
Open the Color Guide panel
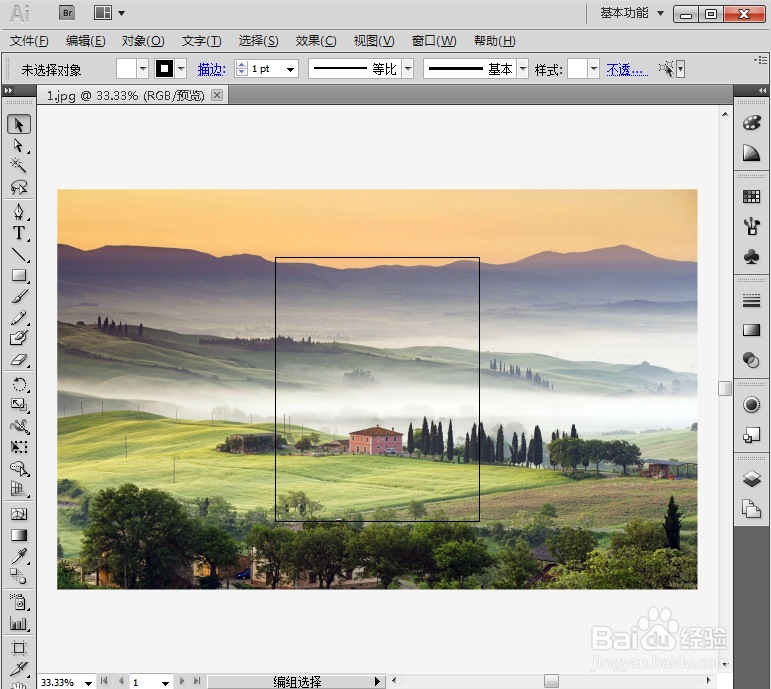pyautogui.click(x=751, y=153)
